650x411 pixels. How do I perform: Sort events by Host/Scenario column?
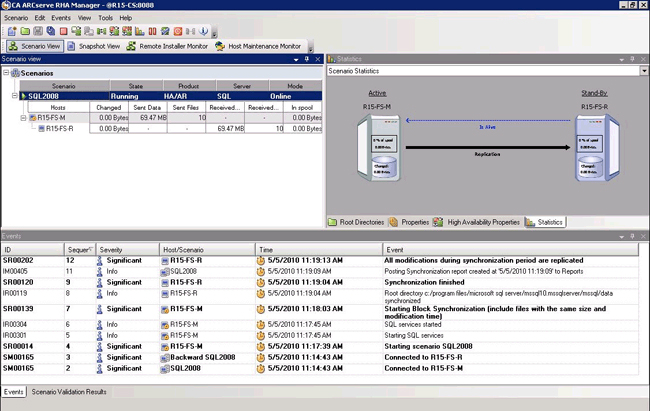pyautogui.click(x=207, y=250)
